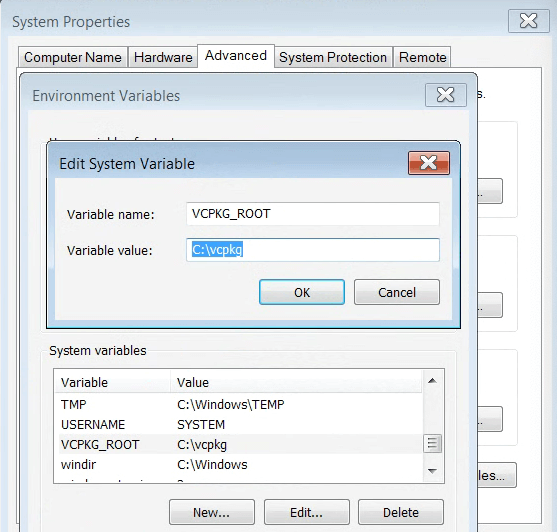The height and width of the screenshot is (532, 557).
Task: Click Delete under System variables
Action: tap(401, 512)
